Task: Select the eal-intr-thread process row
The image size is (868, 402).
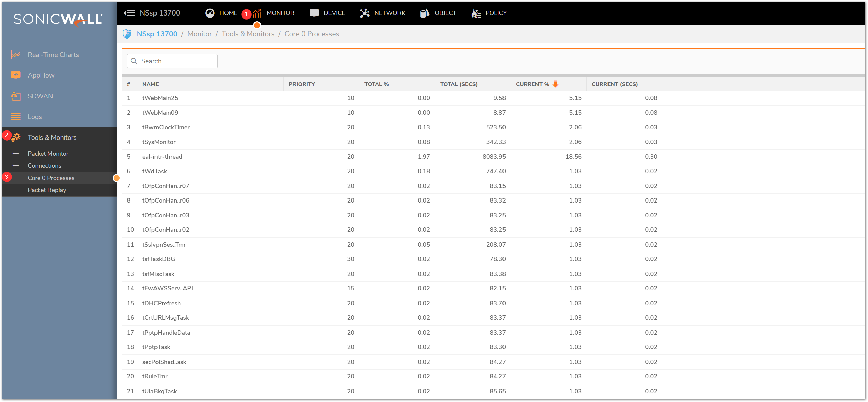Action: tap(162, 156)
